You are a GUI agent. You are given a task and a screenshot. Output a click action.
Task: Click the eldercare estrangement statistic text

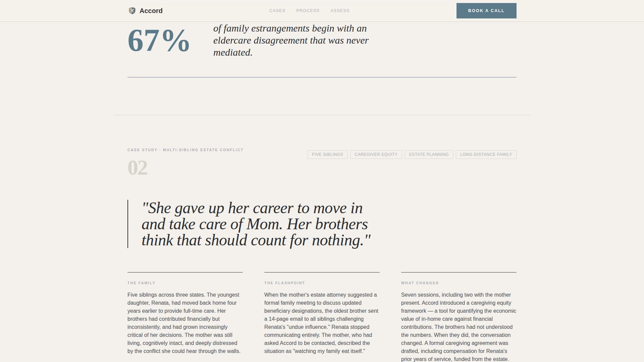pos(291,41)
